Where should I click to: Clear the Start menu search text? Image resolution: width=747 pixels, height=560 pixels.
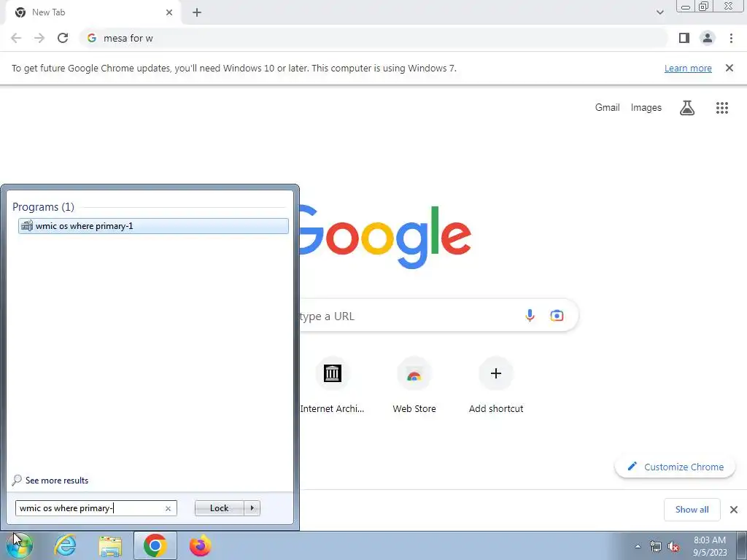tap(168, 508)
